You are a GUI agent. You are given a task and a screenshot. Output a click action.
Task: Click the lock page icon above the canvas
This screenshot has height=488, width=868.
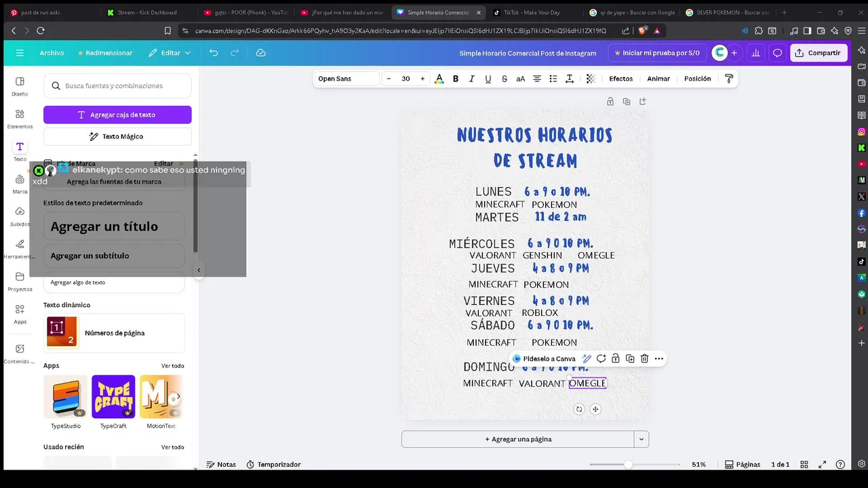coord(610,102)
